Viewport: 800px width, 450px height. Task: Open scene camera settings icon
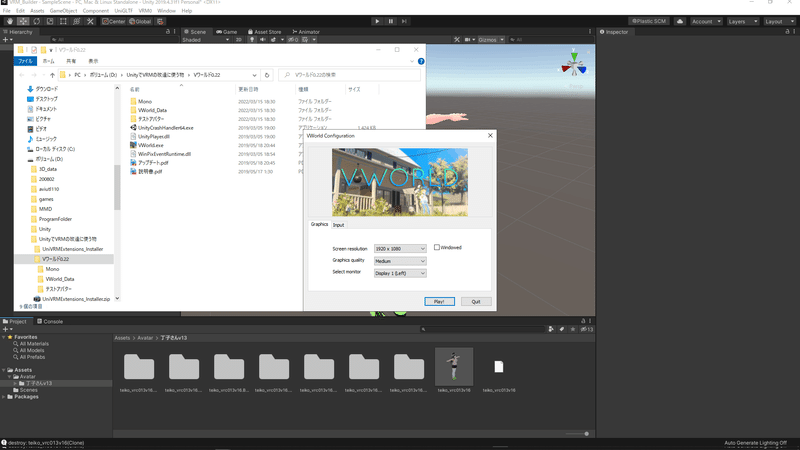tap(468, 40)
